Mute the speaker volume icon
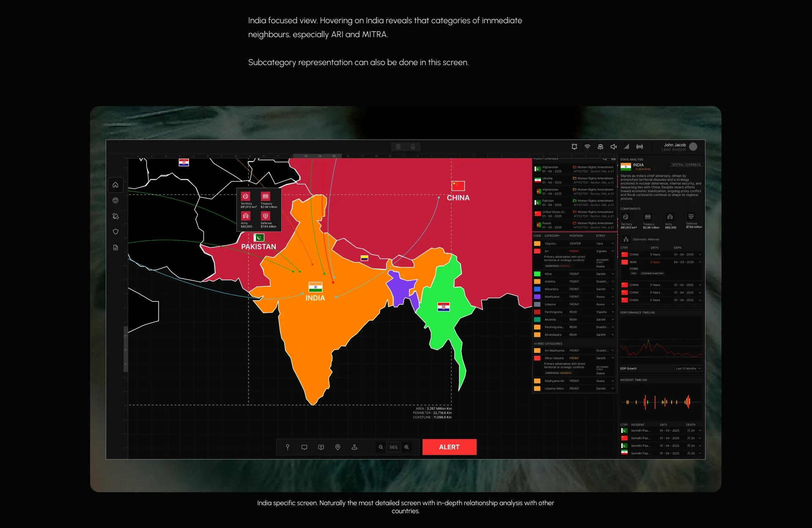The height and width of the screenshot is (528, 812). 614,147
